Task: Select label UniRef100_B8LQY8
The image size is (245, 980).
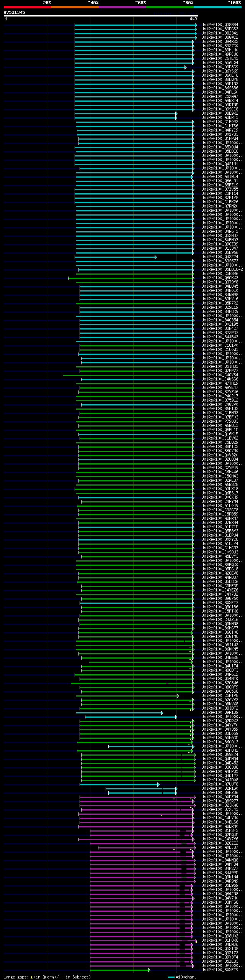Action: 220,80
